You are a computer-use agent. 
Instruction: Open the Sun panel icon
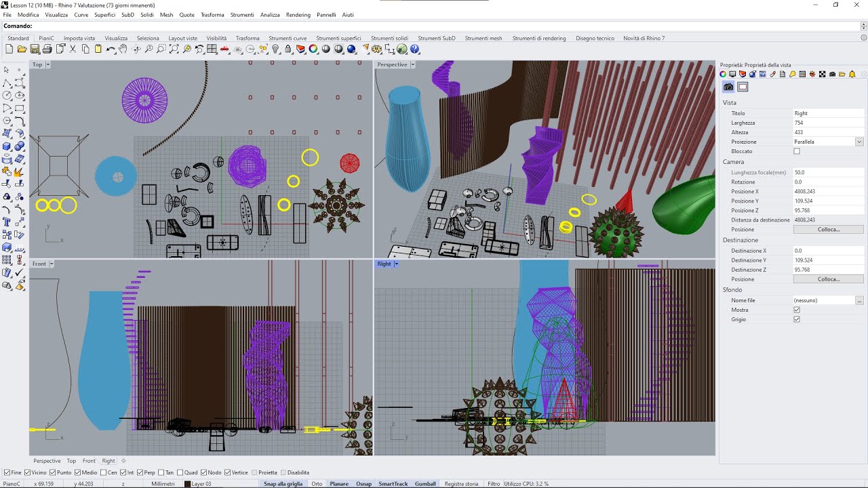pyautogui.click(x=812, y=74)
